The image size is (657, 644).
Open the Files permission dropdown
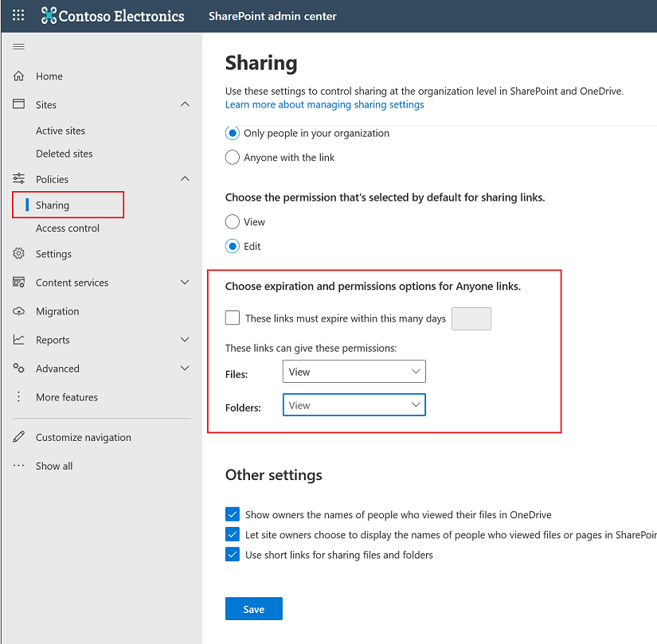[x=354, y=372]
